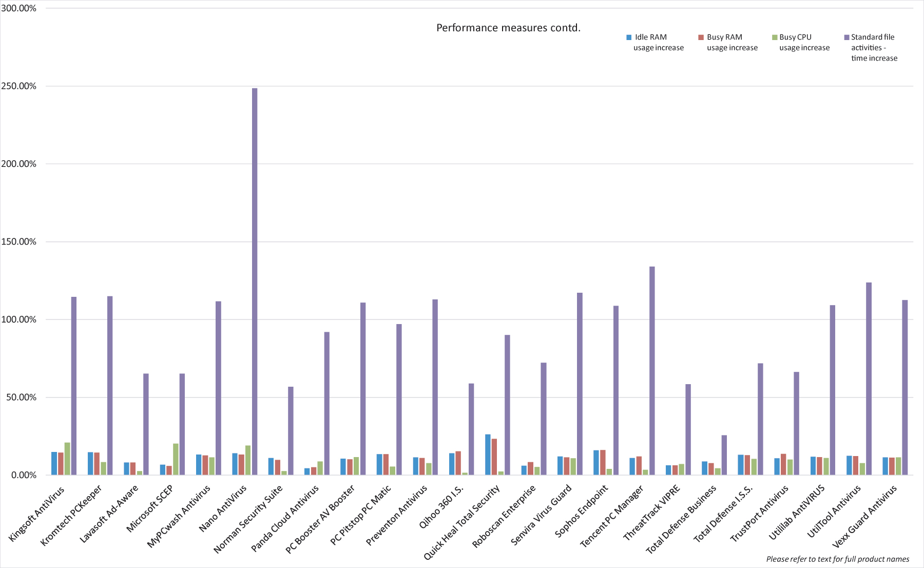Click the 200.00% y-axis label
Screen dimensions: 924x568
click(19, 164)
